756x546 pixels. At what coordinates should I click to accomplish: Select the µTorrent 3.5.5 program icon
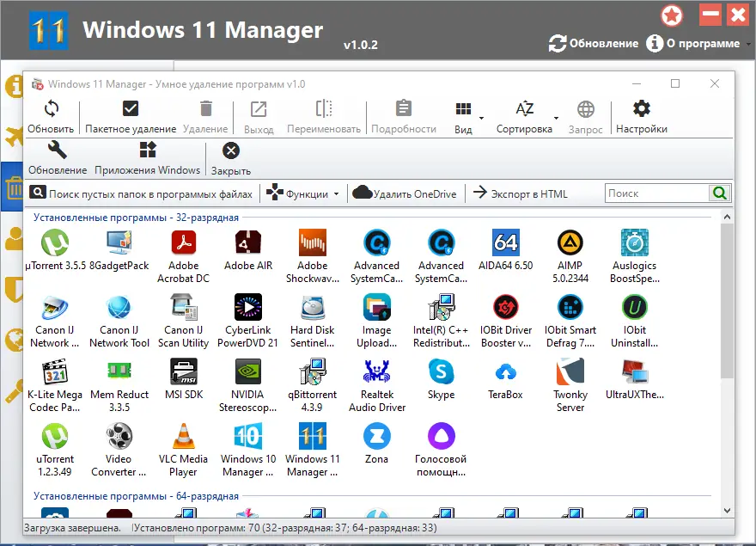[55, 242]
